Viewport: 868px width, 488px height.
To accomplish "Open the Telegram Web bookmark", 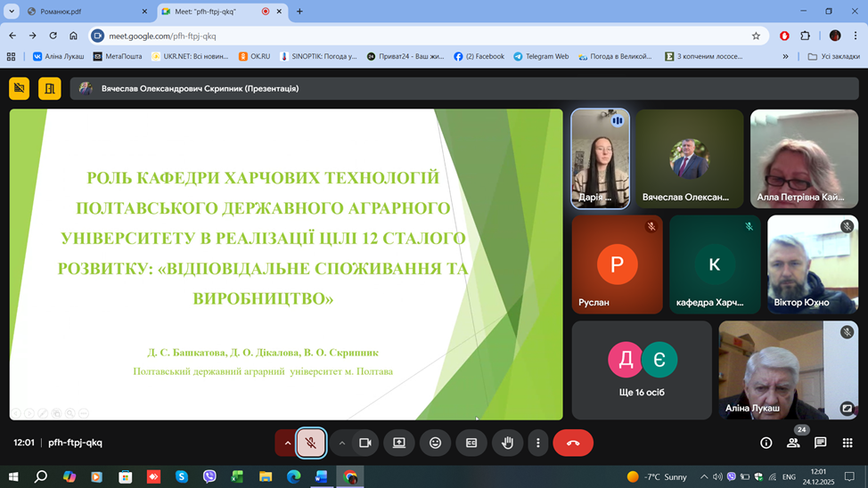I will click(x=541, y=56).
